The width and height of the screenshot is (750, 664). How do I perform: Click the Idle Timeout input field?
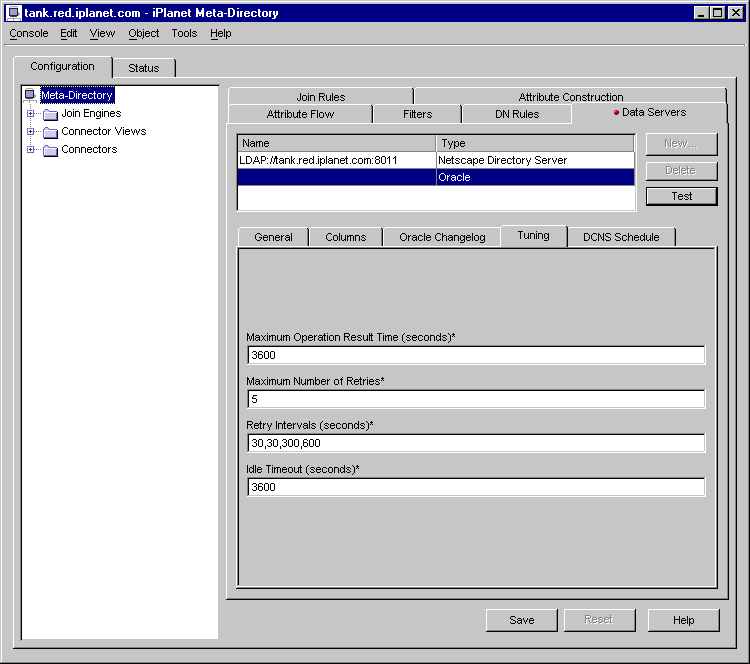[476, 487]
